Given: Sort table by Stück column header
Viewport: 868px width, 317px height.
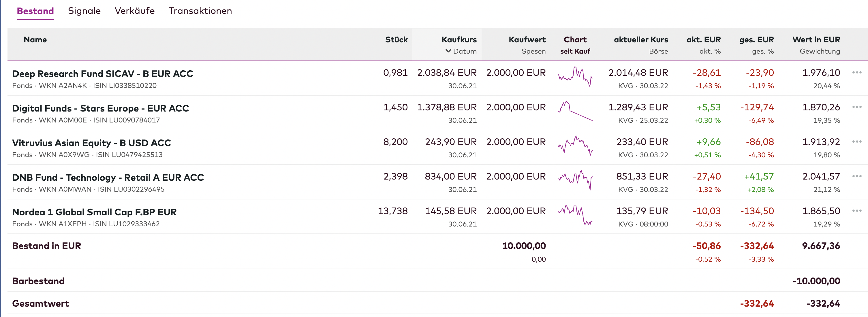Looking at the screenshot, I should click(x=396, y=39).
